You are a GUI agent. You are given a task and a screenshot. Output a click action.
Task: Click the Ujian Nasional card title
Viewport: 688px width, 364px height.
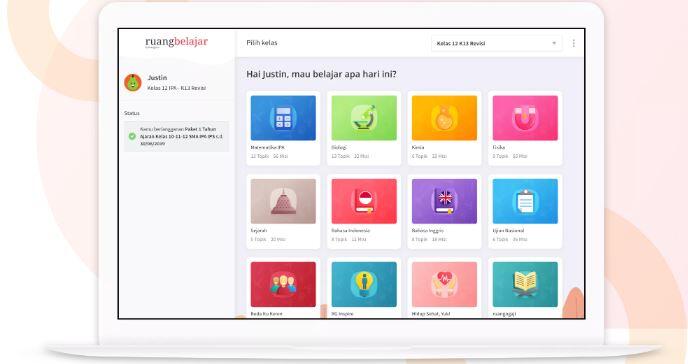click(x=509, y=231)
